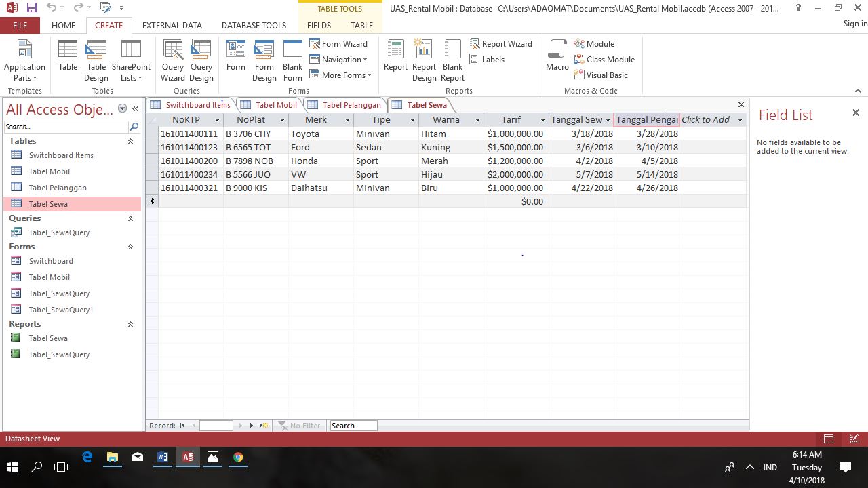Launch the Query Wizard
Image resolution: width=868 pixels, height=488 pixels.
click(173, 60)
